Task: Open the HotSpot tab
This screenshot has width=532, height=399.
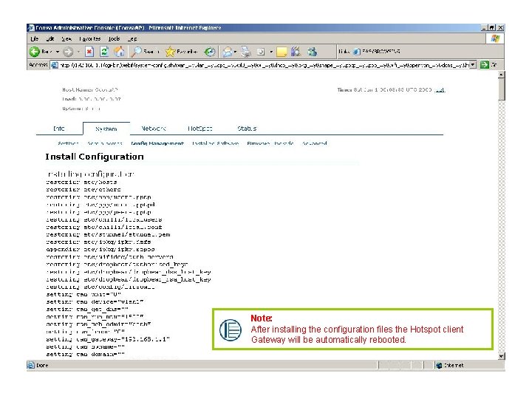Action: pos(200,129)
